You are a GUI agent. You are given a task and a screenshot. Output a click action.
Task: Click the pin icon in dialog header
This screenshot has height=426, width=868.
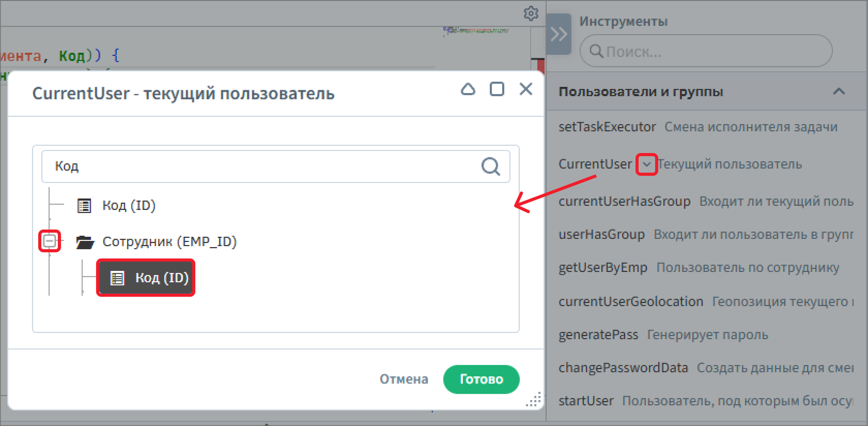[x=468, y=89]
